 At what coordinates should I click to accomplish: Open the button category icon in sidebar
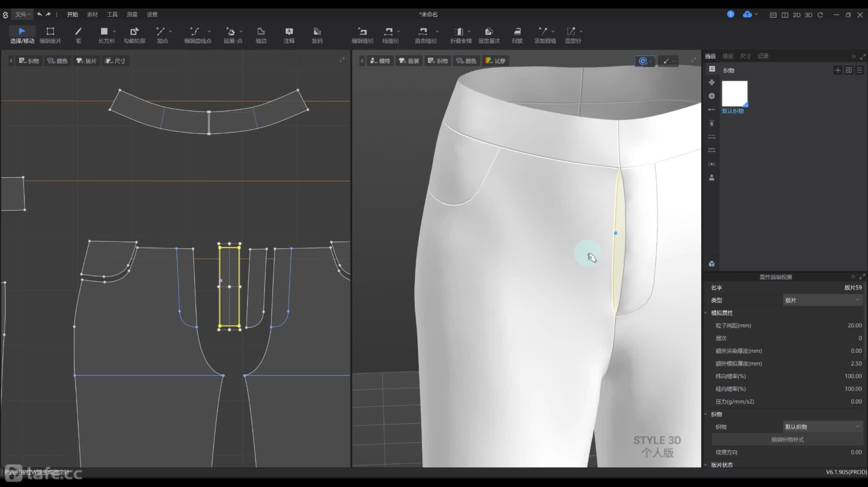pos(712,96)
